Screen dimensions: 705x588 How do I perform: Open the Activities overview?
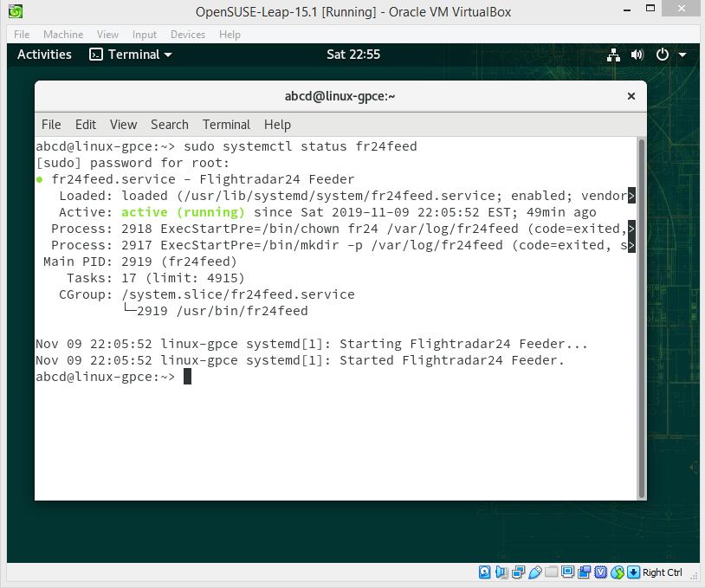tap(44, 55)
